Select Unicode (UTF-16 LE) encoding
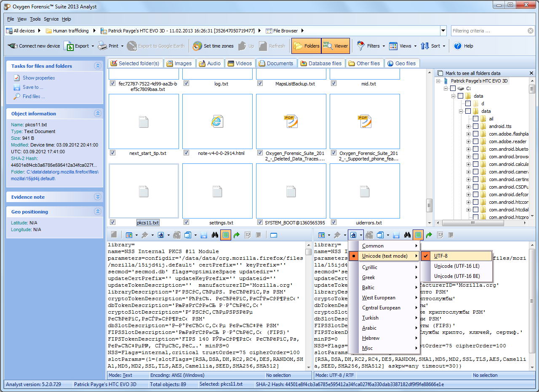The image size is (539, 392). pyautogui.click(x=456, y=266)
